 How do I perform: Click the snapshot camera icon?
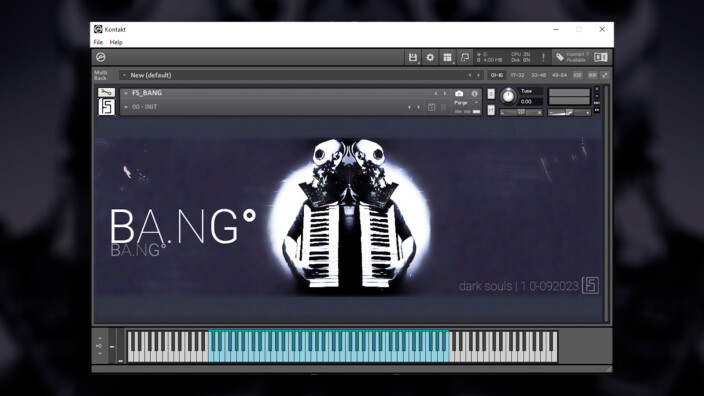tap(459, 93)
